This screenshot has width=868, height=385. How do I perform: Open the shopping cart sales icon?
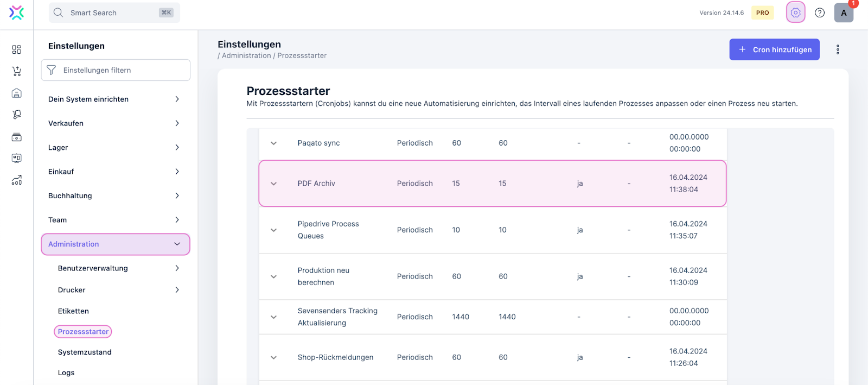click(x=16, y=71)
